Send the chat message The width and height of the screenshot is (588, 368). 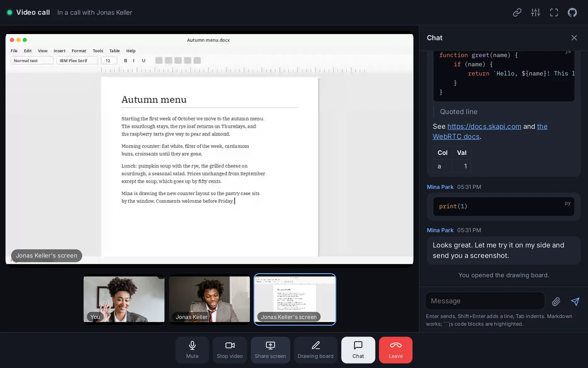coord(575,301)
